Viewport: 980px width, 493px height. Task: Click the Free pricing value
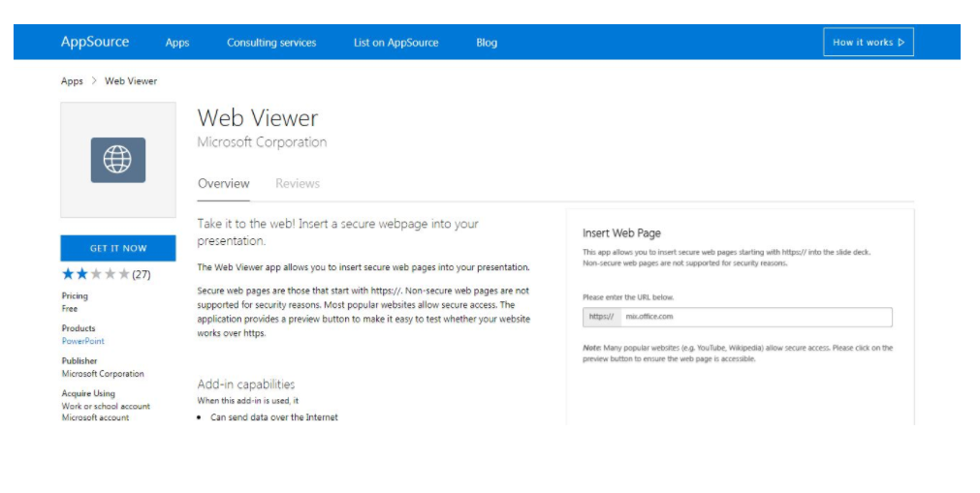(70, 309)
